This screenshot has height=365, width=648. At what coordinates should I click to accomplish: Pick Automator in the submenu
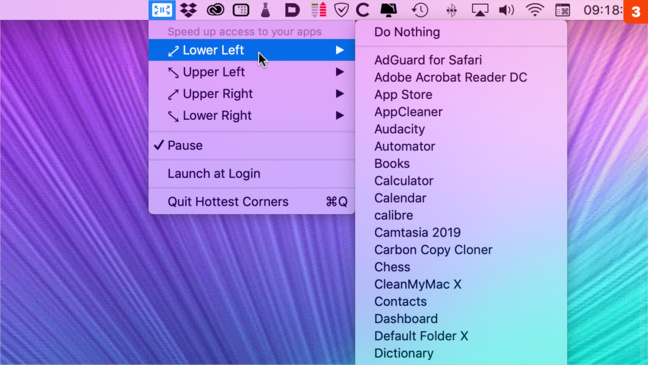click(x=461, y=146)
